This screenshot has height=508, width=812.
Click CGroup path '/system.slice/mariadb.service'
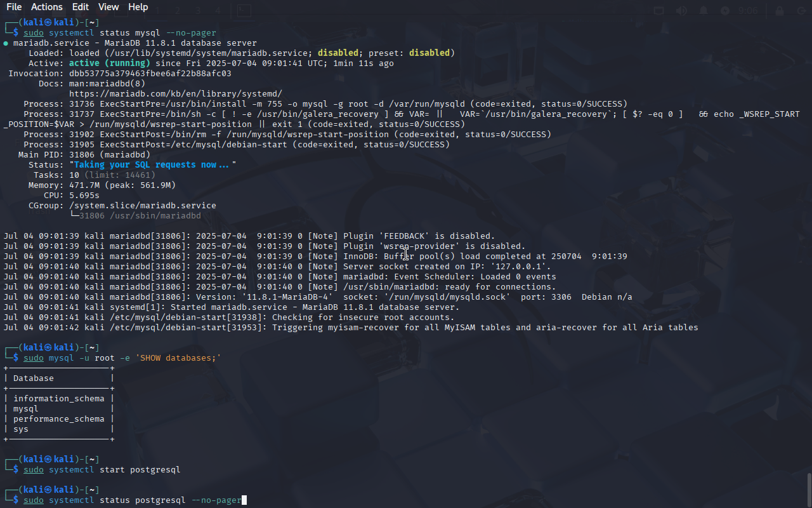143,206
